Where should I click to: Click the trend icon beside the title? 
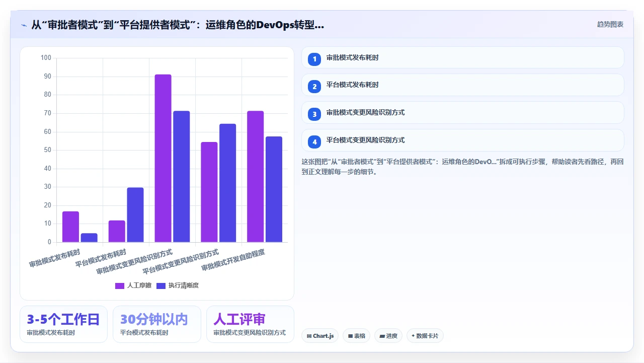24,25
